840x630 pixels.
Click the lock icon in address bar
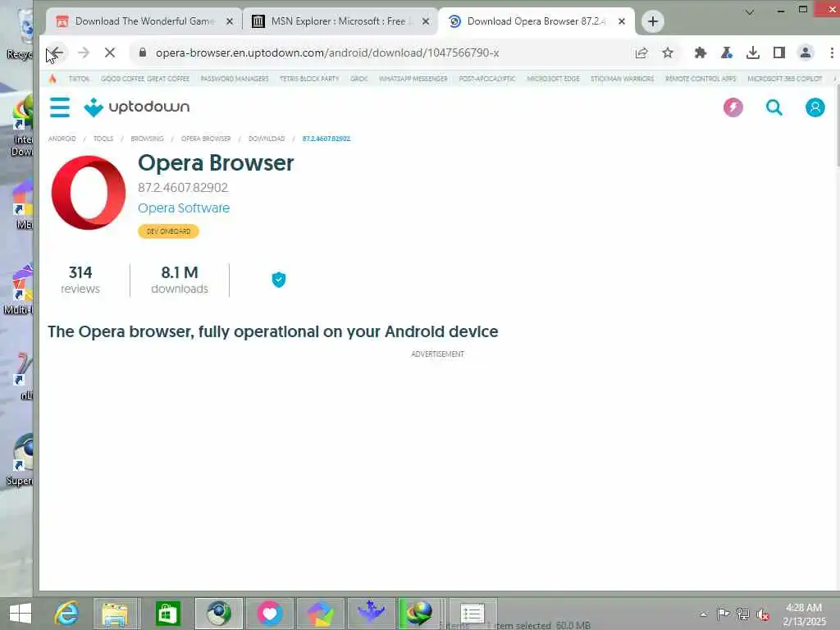pyautogui.click(x=142, y=52)
